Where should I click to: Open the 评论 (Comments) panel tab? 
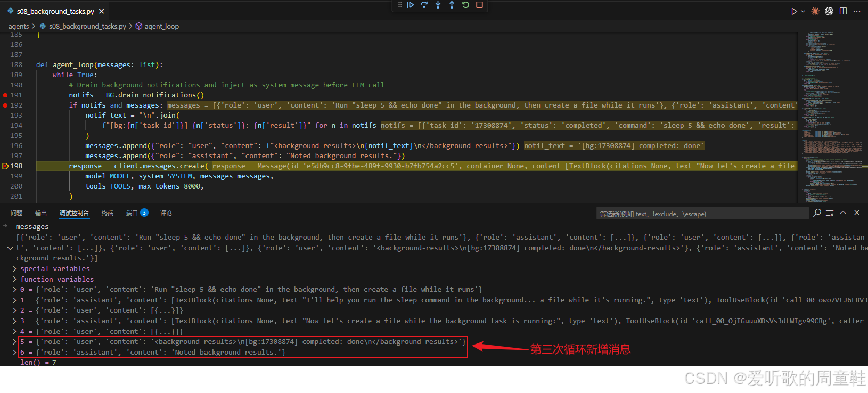(166, 213)
